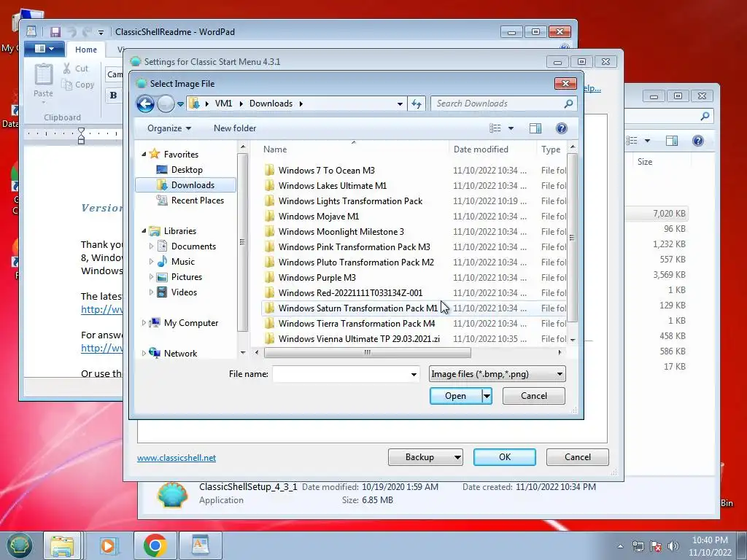Open the Classic Shell Start button
The image size is (747, 560).
coord(19,545)
